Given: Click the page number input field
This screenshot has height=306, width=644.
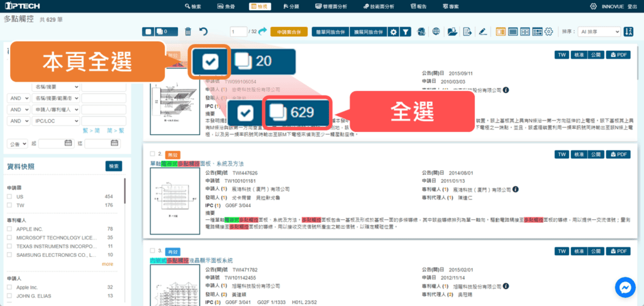Looking at the screenshot, I should click(238, 31).
